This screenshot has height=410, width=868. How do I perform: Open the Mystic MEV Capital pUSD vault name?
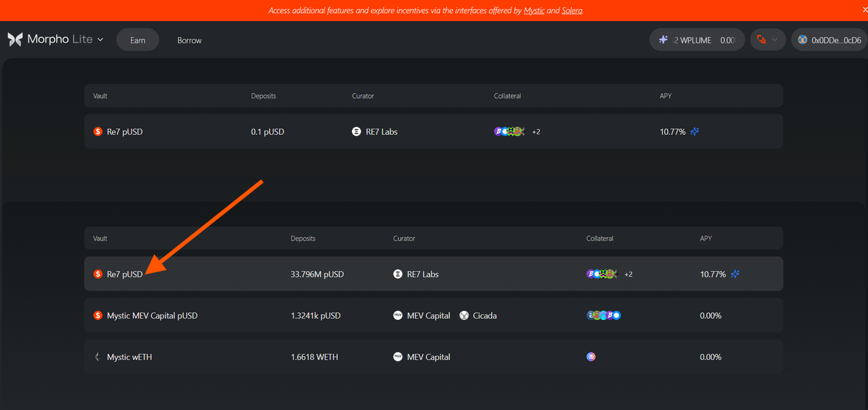153,316
